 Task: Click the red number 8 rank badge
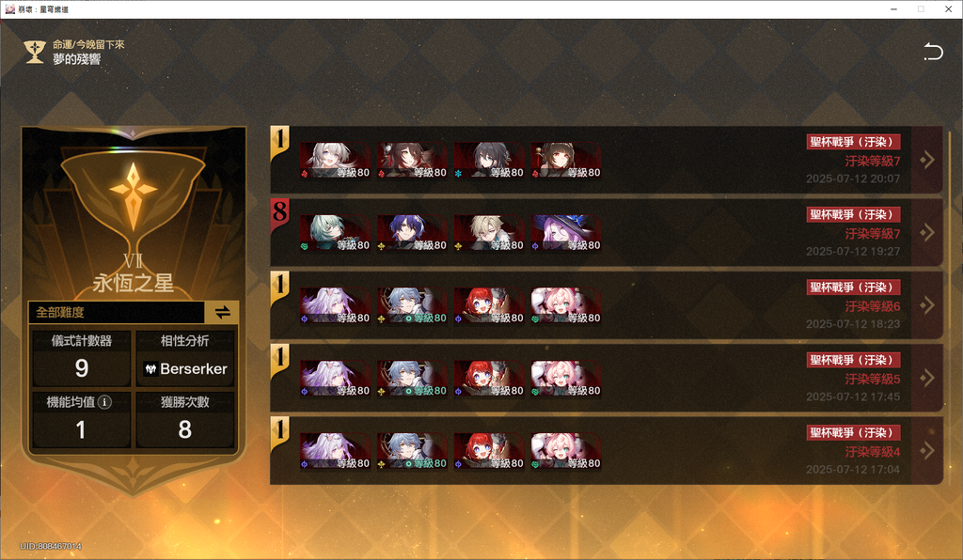[279, 213]
